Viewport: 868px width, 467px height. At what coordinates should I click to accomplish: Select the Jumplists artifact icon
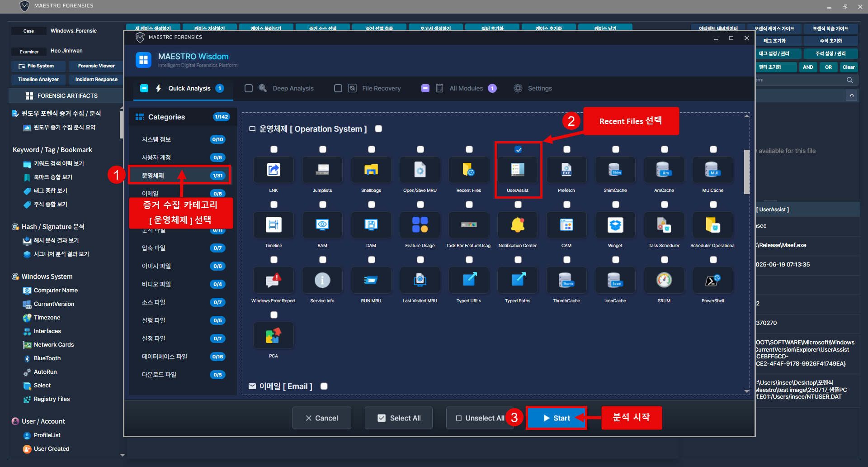click(x=322, y=170)
